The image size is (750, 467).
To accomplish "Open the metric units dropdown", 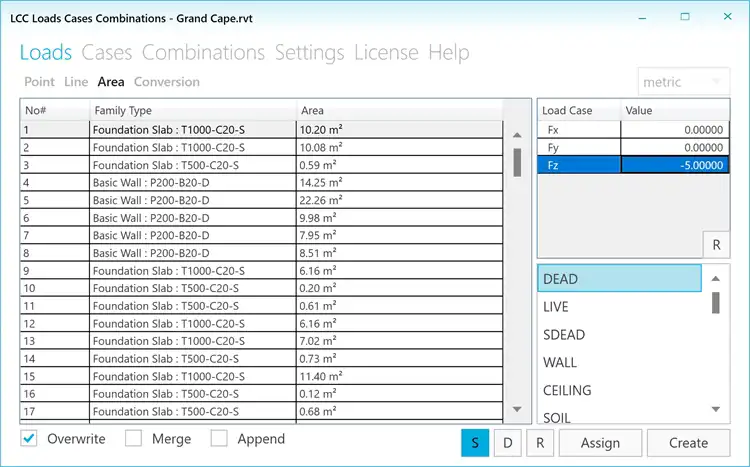I will tap(684, 82).
